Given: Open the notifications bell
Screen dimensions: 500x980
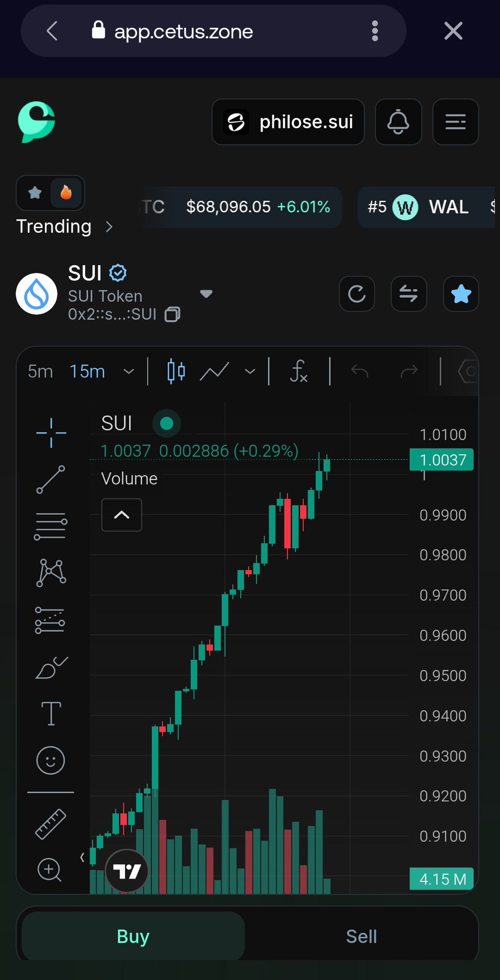Looking at the screenshot, I should point(398,122).
